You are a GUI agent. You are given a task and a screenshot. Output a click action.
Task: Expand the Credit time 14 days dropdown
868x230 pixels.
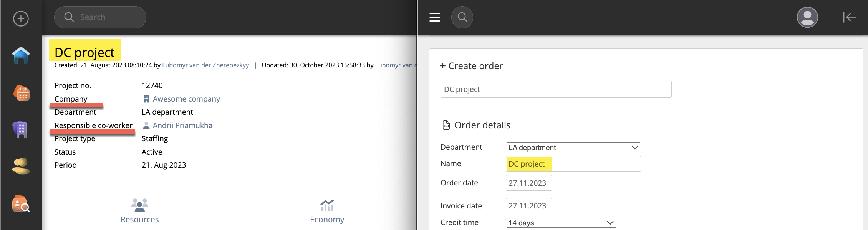pos(560,223)
